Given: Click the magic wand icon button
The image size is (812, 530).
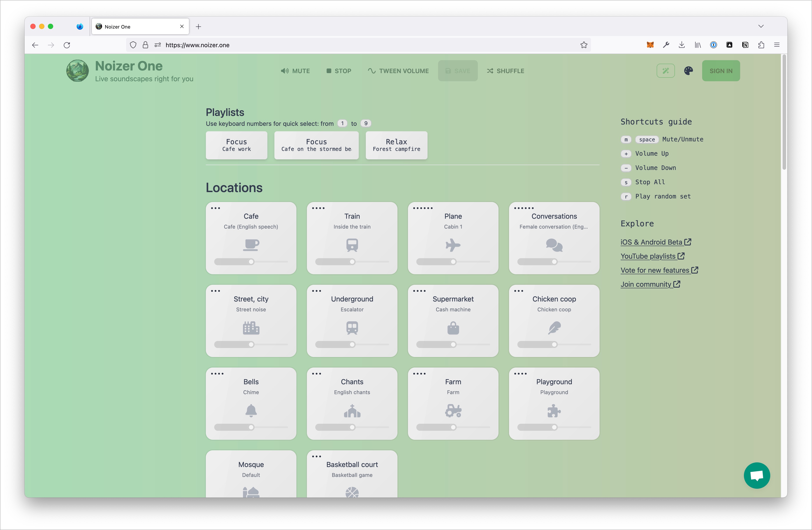Looking at the screenshot, I should click(x=665, y=71).
